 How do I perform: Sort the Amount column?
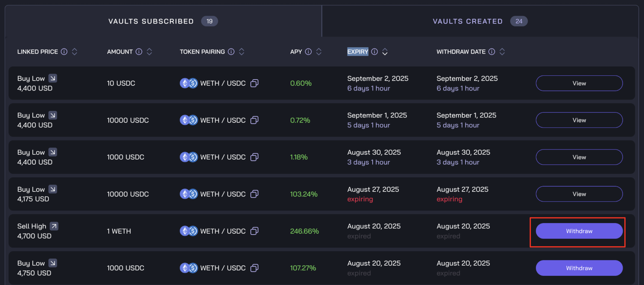tap(149, 52)
